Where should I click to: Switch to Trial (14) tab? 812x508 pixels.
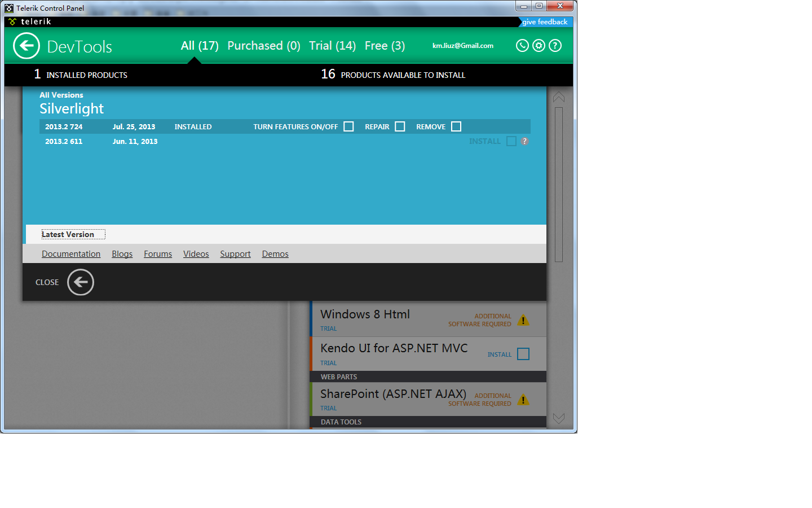tap(332, 46)
